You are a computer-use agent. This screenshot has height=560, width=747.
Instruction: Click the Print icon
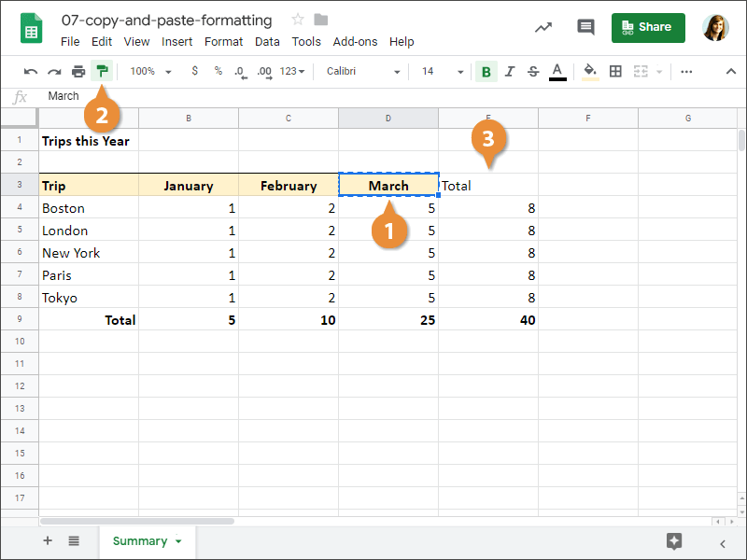pyautogui.click(x=78, y=71)
